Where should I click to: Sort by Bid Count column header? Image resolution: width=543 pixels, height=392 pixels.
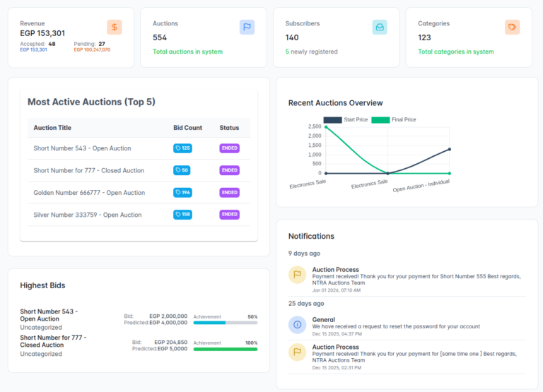[187, 128]
